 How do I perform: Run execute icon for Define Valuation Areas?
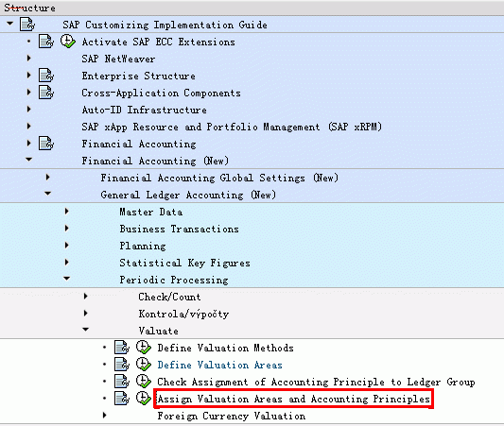click(x=144, y=365)
